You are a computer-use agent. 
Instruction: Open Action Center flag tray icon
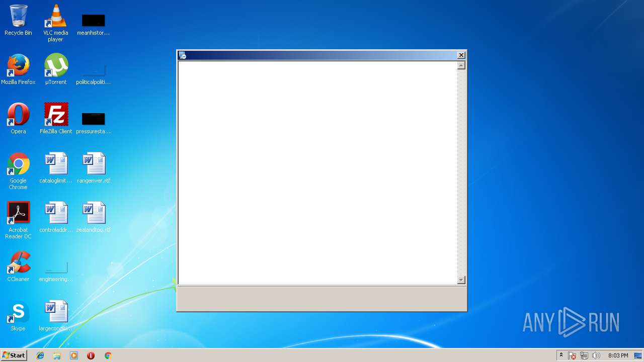[x=572, y=355]
